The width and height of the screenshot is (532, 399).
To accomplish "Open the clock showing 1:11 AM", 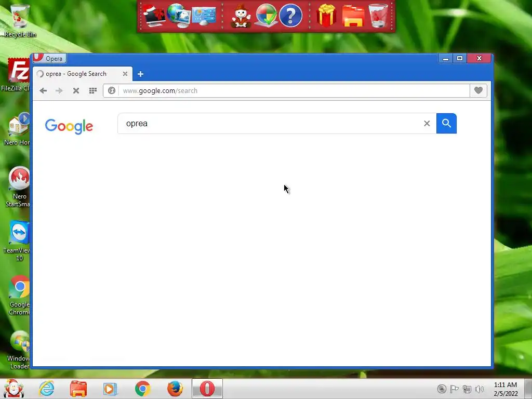I will tap(506, 389).
